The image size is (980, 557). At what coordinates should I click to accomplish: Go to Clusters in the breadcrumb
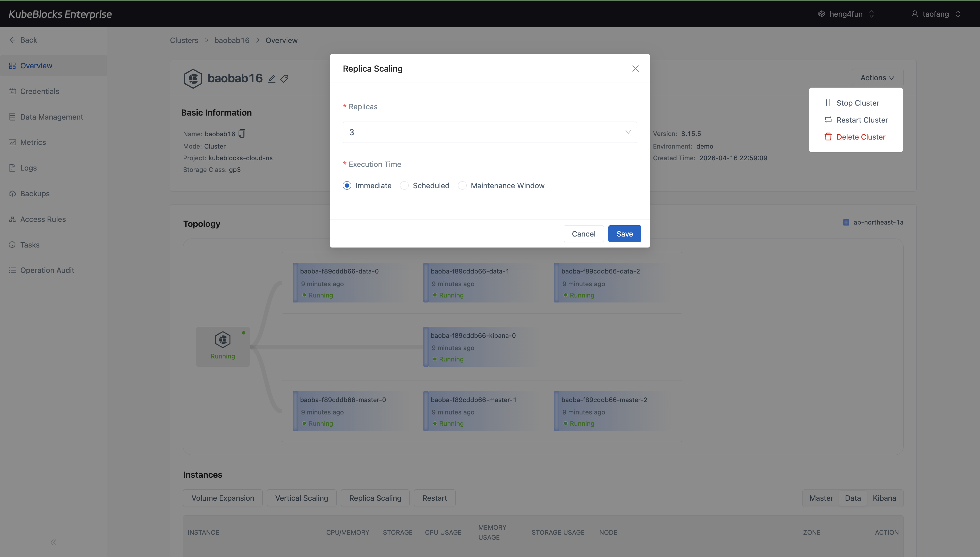tap(184, 41)
